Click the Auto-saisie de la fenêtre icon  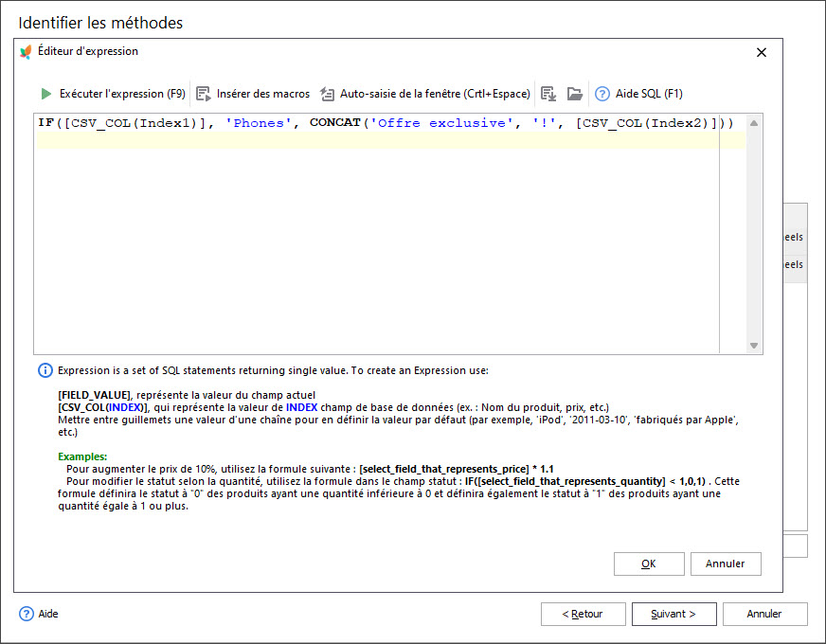click(x=327, y=94)
